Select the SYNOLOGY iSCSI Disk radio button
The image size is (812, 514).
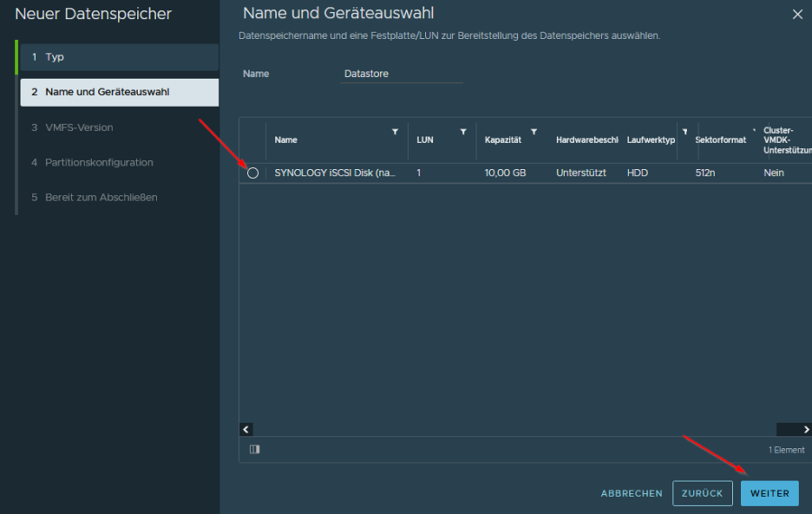click(252, 173)
